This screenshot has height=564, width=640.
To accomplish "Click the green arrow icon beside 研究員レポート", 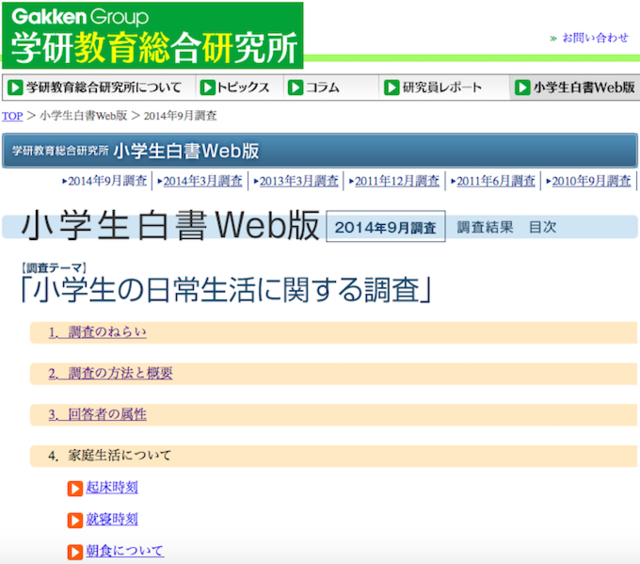I will 391,87.
